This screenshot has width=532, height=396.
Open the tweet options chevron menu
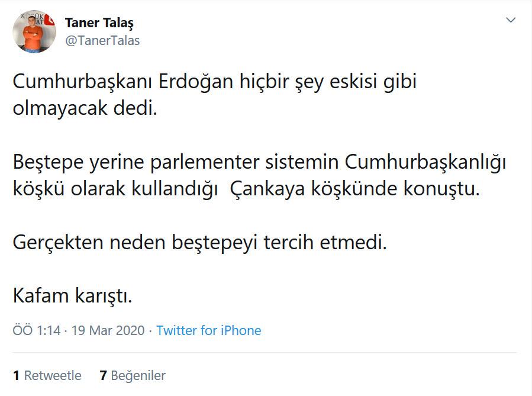click(x=511, y=21)
